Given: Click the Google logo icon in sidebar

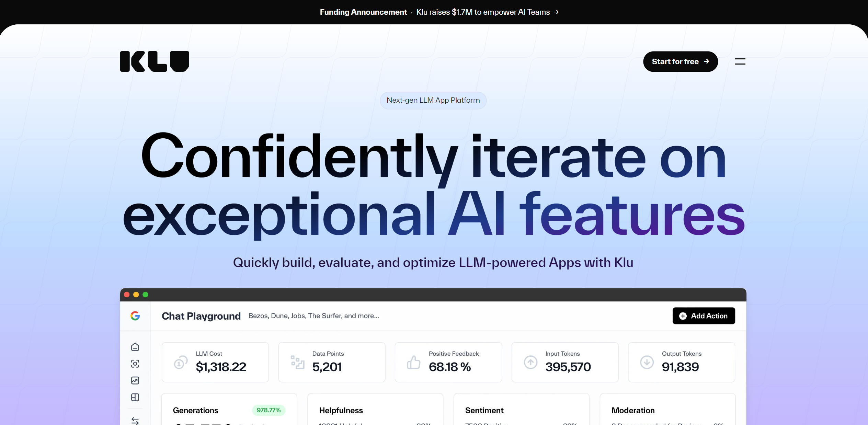Looking at the screenshot, I should click(135, 316).
